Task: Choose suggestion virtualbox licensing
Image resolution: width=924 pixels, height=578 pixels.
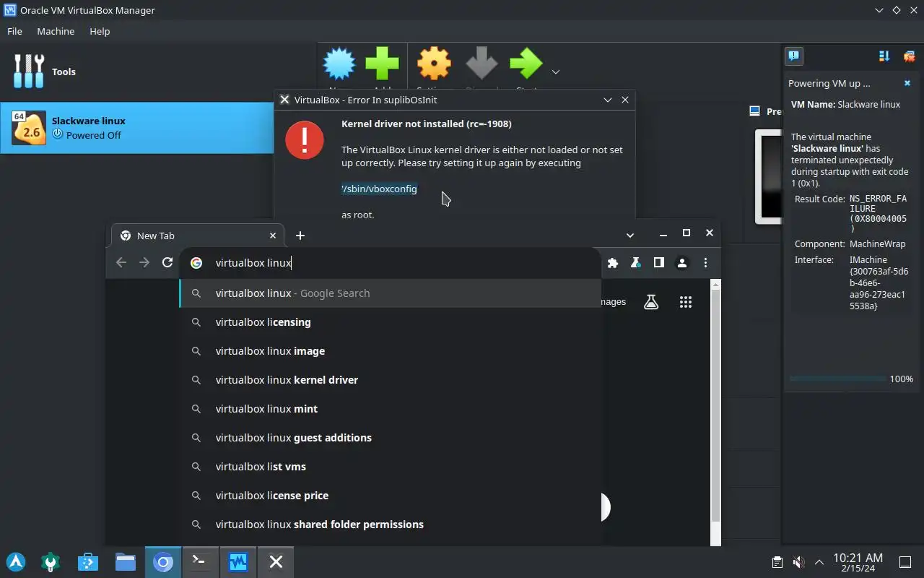Action: (x=390, y=322)
